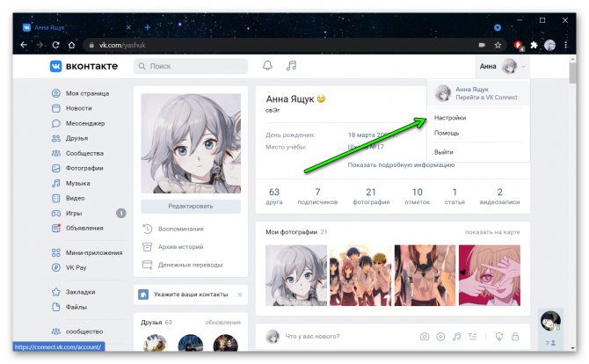Select Настройки in the dropdown menu

(x=450, y=118)
